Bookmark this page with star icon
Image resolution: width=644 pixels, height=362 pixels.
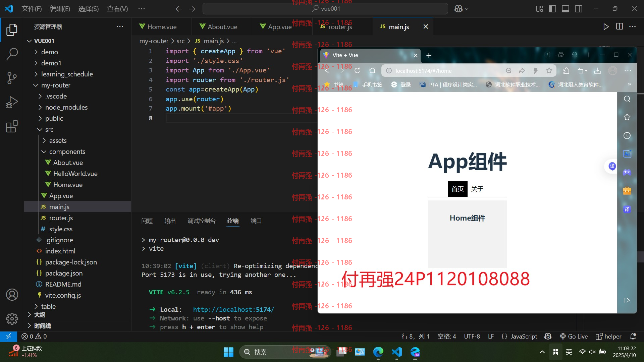(549, 71)
